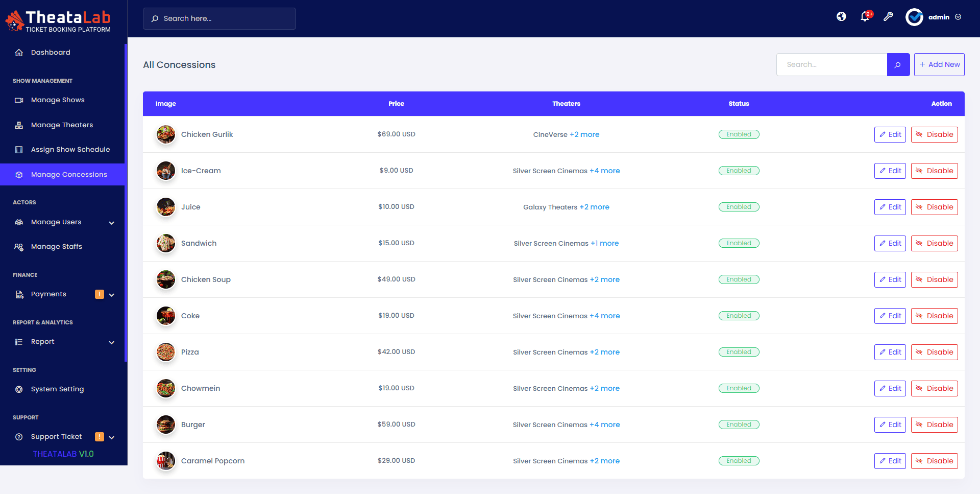
Task: Show +4 more theaters for Burger
Action: (x=605, y=425)
